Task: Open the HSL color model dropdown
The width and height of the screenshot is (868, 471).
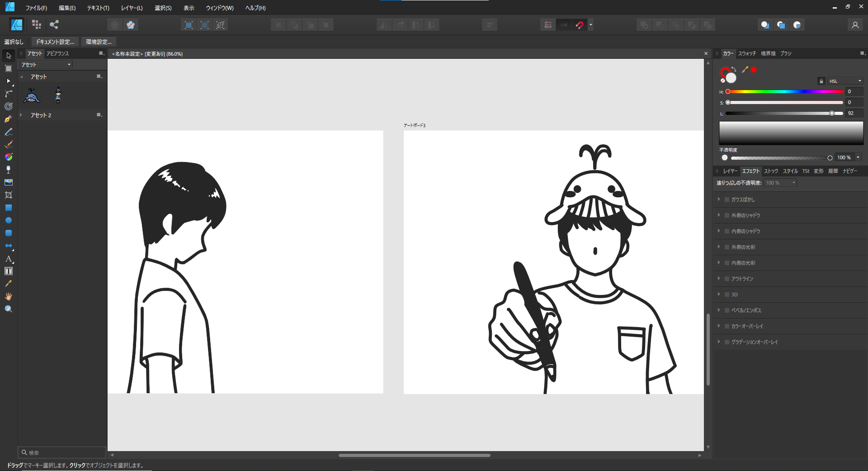Action: (845, 81)
